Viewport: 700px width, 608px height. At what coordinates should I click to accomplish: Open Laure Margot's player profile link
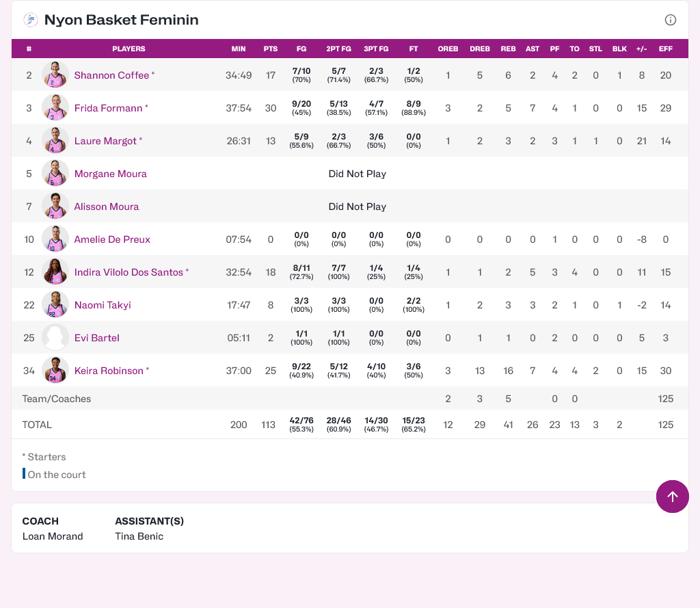coord(105,141)
